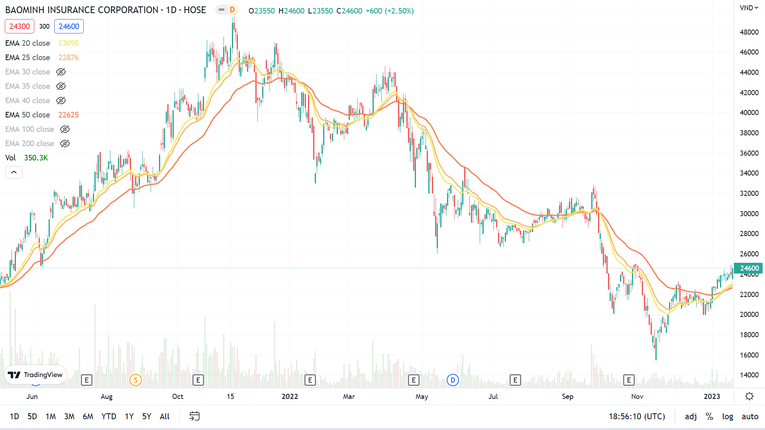Collapse the indicator legend with the chevron
Image resolution: width=765 pixels, height=430 pixels.
(14, 172)
